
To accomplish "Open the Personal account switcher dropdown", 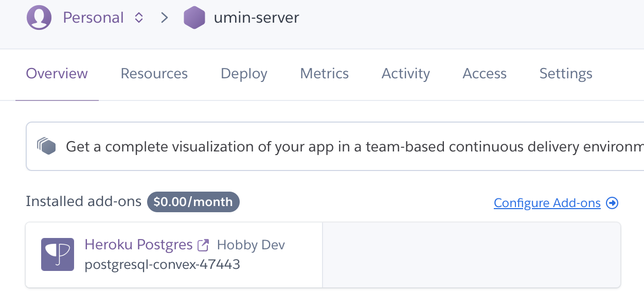I will pyautogui.click(x=138, y=18).
